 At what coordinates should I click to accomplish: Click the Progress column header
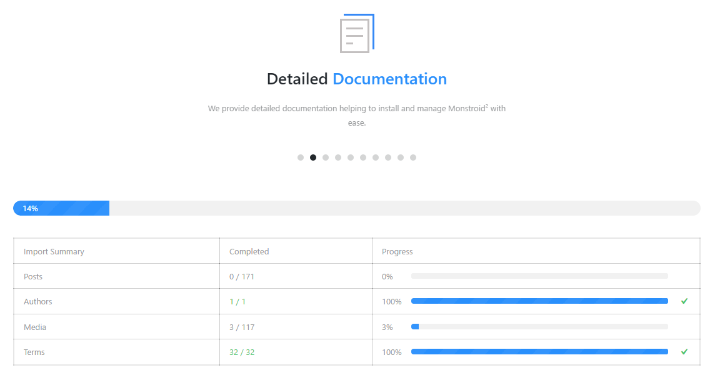tap(397, 251)
